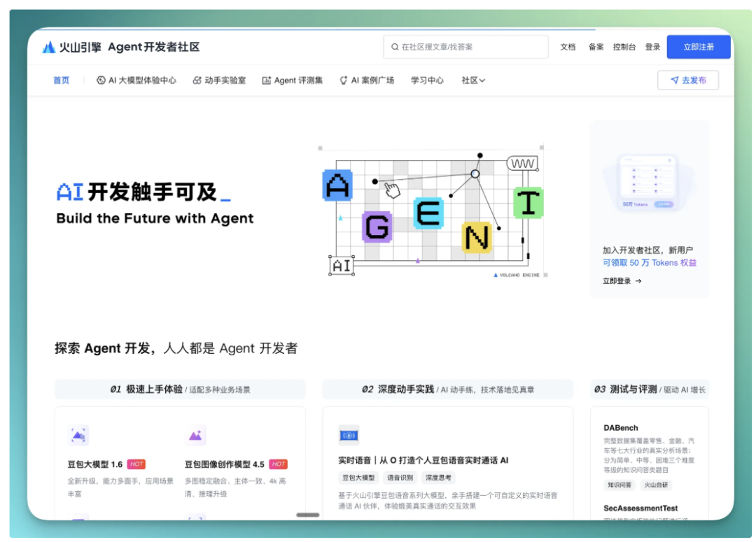Click the Volcano Engine logo icon
This screenshot has height=542, width=756.
[48, 48]
